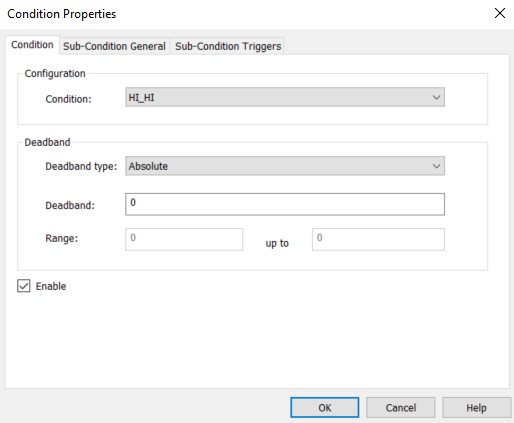
Task: Click the chevron arrow beside Absolute
Action: tap(436, 166)
